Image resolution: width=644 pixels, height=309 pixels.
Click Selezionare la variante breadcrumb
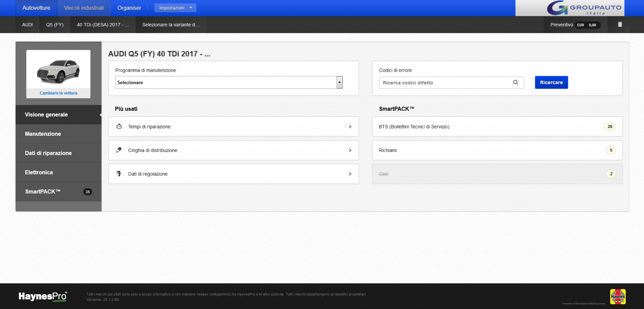171,25
